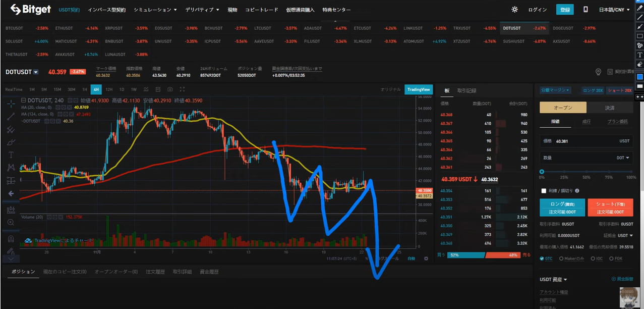The image size is (644, 309).
Task: Select the crosshair cursor tool
Action: point(11,104)
